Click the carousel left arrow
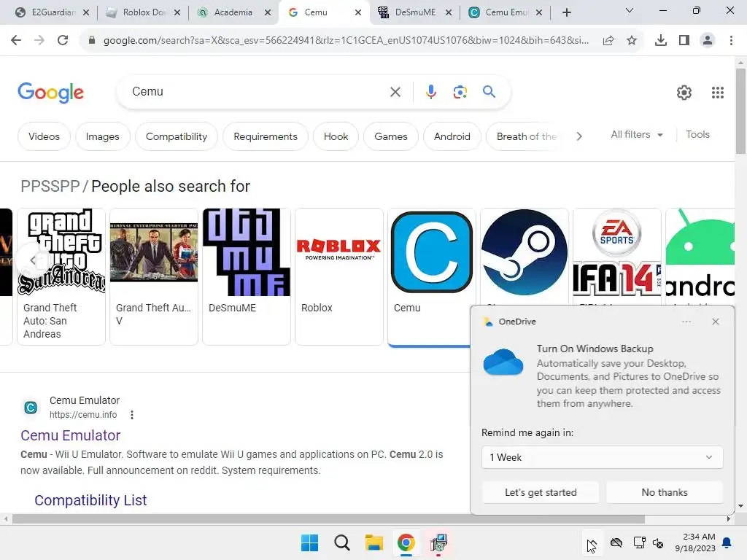The width and height of the screenshot is (747, 560). pos(31,260)
